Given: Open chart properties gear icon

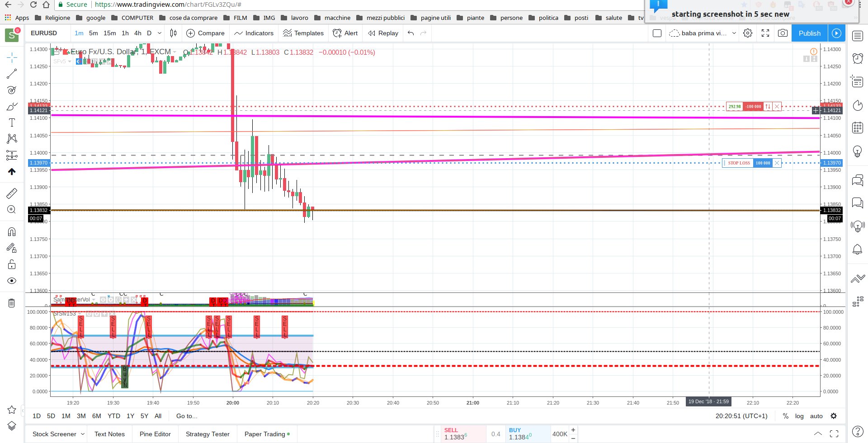Looking at the screenshot, I should 748,33.
